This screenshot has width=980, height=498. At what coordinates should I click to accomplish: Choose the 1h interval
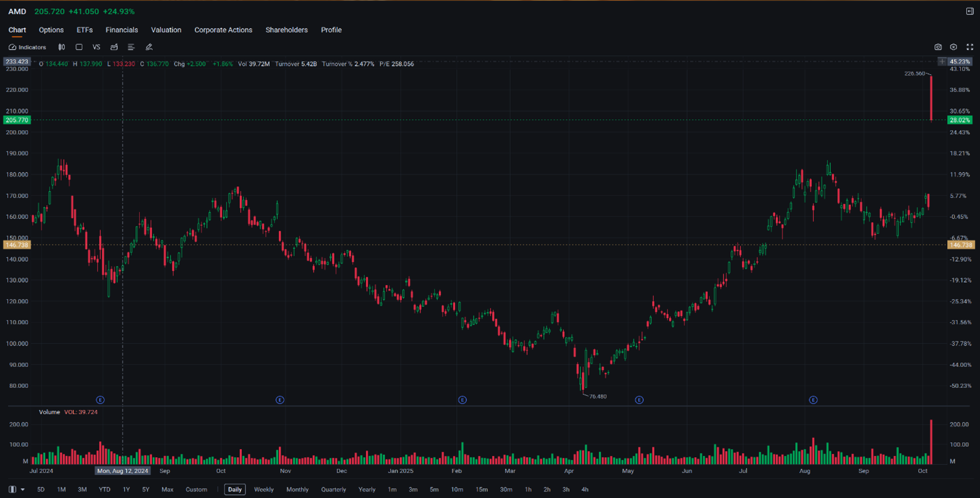coord(528,489)
